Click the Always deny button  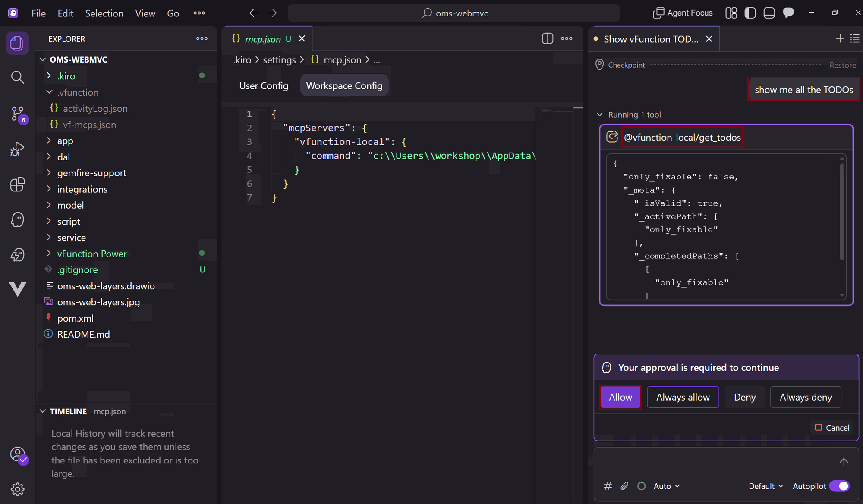(806, 397)
